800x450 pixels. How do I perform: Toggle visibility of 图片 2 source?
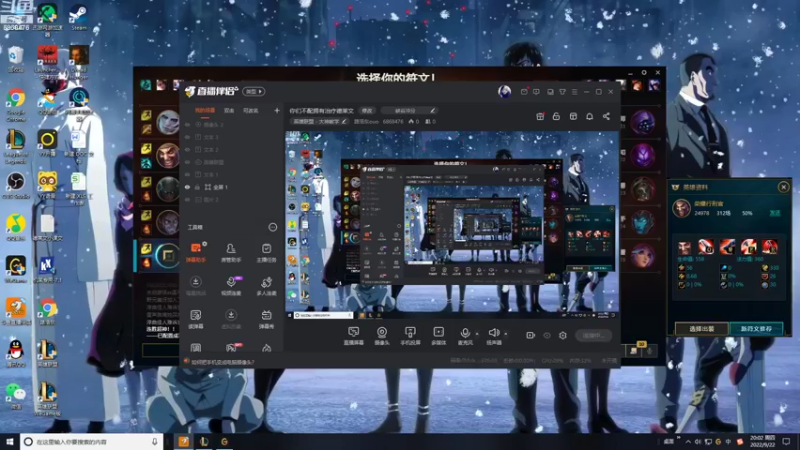(187, 199)
